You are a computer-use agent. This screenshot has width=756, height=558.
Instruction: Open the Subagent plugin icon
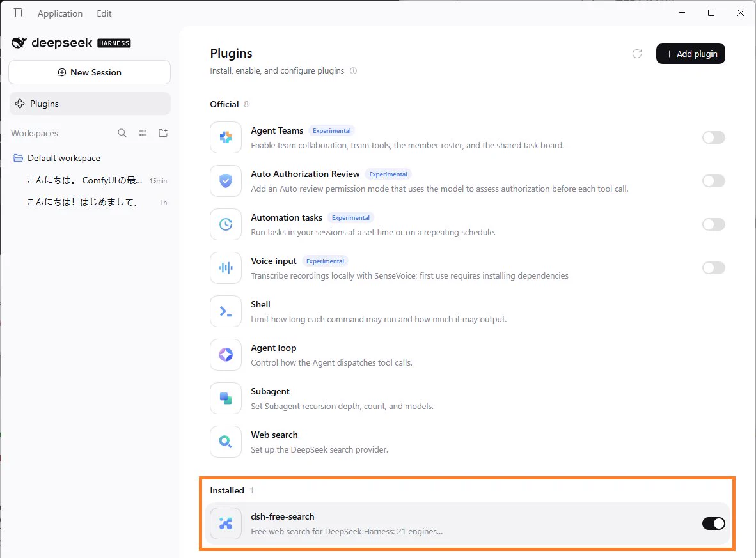226,398
